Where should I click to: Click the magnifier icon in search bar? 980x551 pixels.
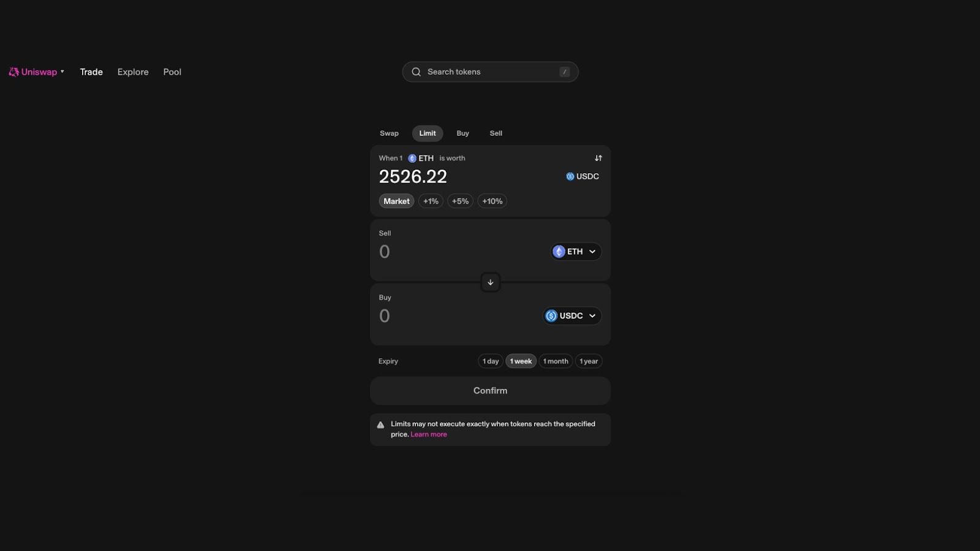tap(416, 72)
